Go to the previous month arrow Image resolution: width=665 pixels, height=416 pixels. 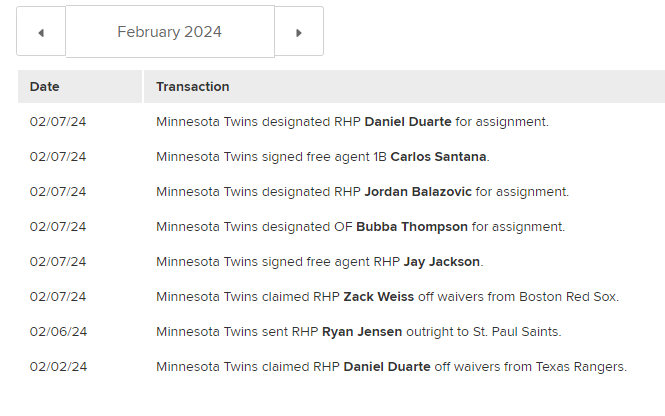(41, 32)
